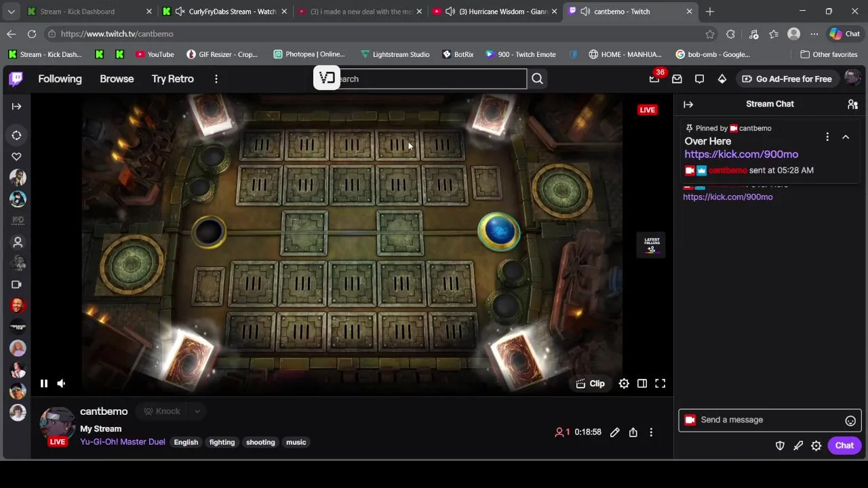Viewport: 868px width, 488px height.
Task: Go to the Twitch home logo
Action: tap(16, 79)
